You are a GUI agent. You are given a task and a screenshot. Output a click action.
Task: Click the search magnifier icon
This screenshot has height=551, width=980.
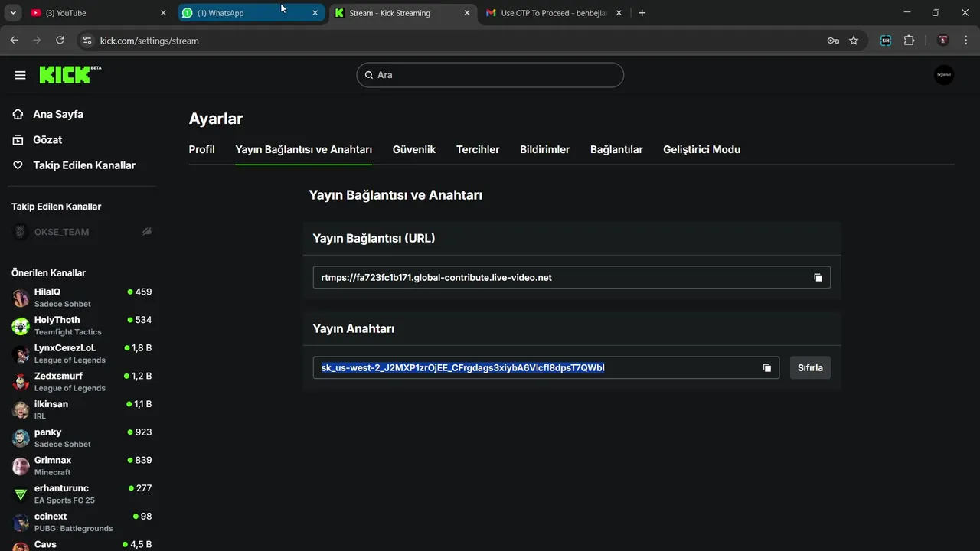368,75
